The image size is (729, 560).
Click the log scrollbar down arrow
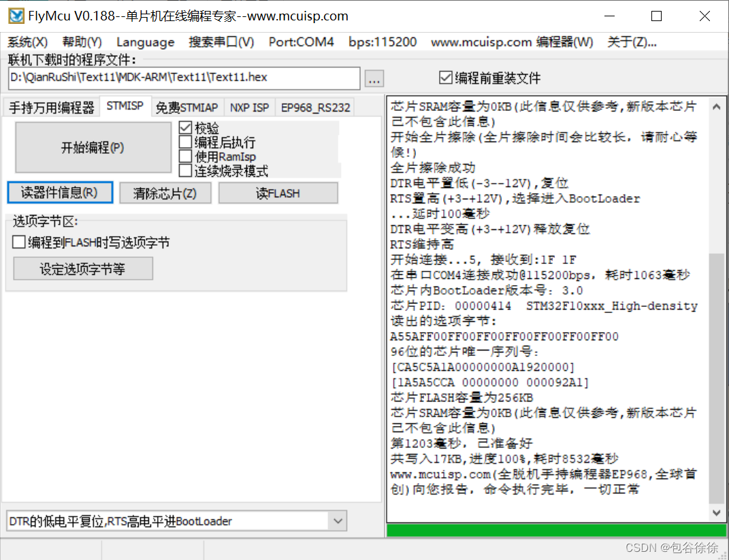point(717,512)
